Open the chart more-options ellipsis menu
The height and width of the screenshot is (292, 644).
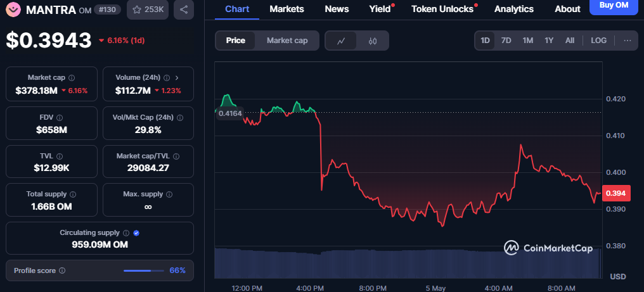tap(627, 41)
